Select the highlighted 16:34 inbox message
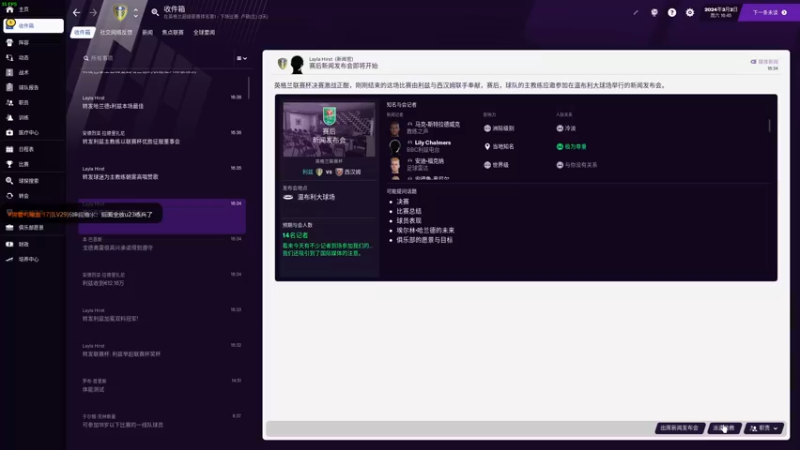800x450 pixels. tap(162, 216)
